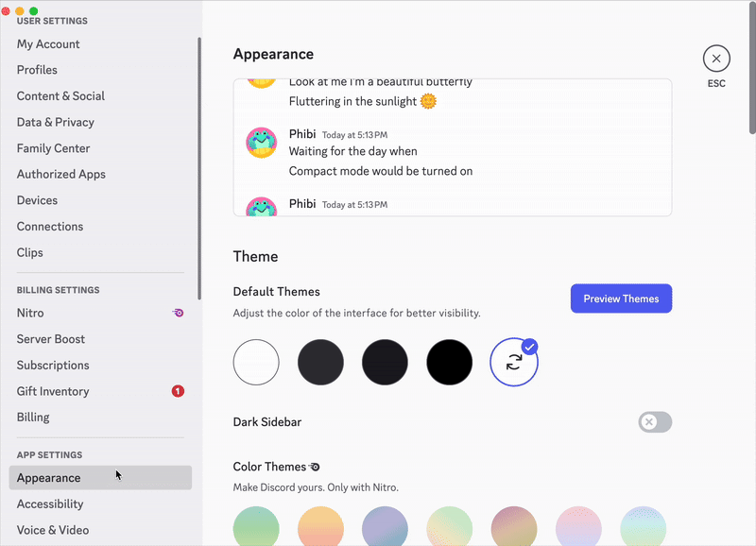The image size is (756, 546).
Task: Select the Light theme swatch
Action: pos(256,362)
